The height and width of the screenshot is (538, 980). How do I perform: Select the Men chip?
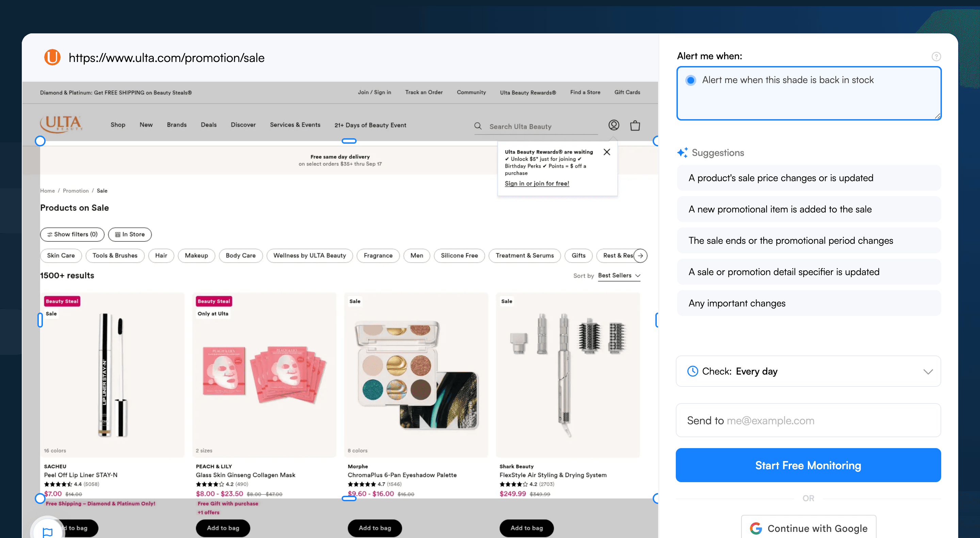416,255
